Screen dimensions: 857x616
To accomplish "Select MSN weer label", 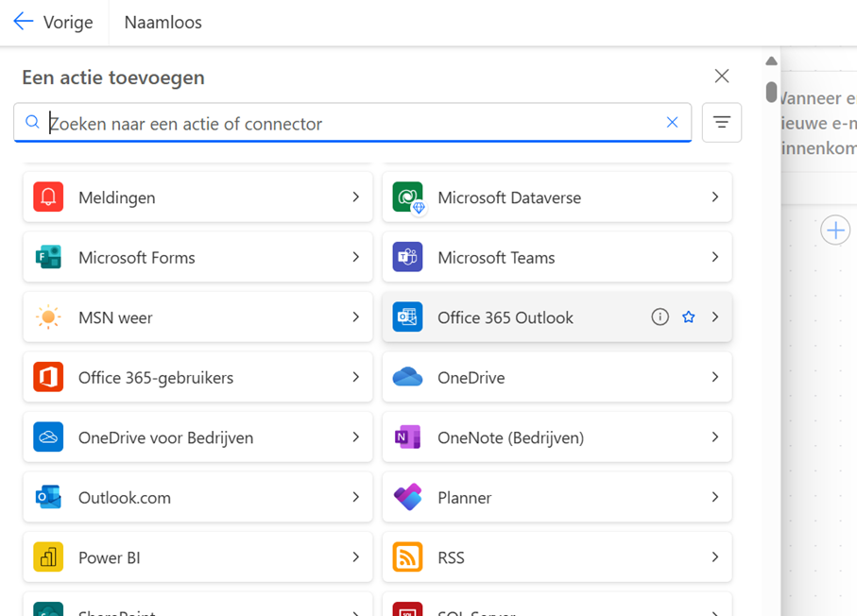I will coord(115,317).
